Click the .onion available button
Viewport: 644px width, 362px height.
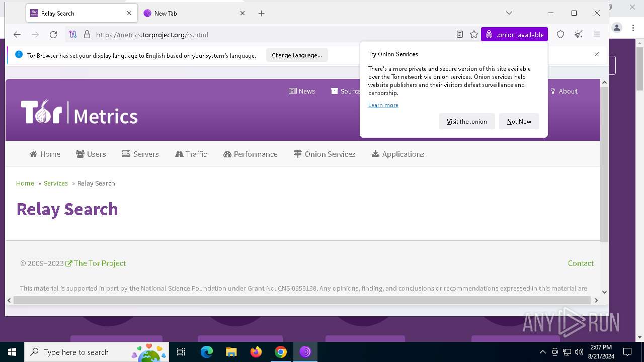pos(514,35)
